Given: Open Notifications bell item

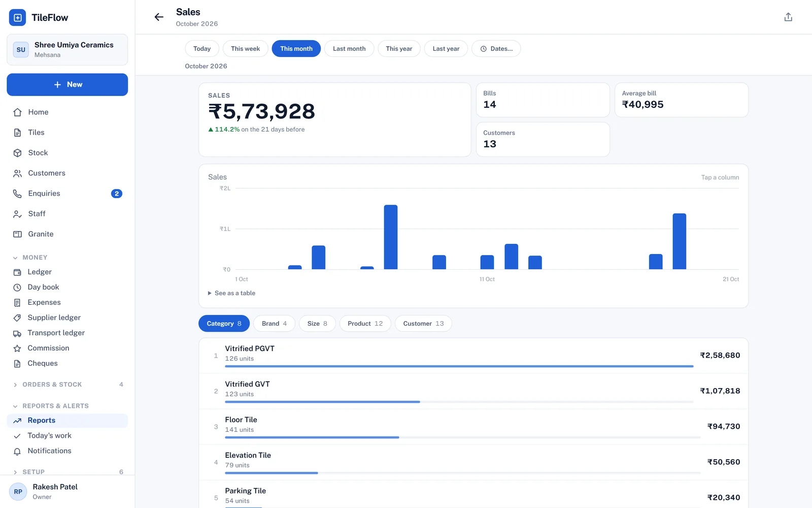Looking at the screenshot, I should point(67,451).
